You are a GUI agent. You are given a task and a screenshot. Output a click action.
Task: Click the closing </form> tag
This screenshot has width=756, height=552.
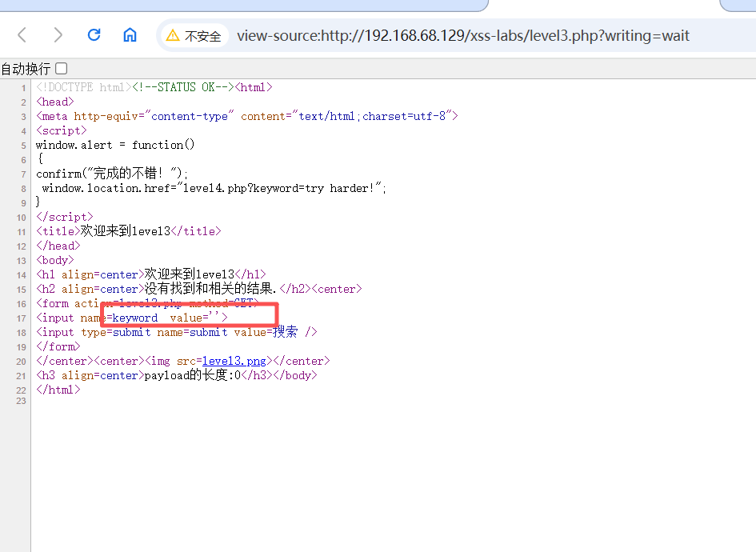(x=58, y=346)
